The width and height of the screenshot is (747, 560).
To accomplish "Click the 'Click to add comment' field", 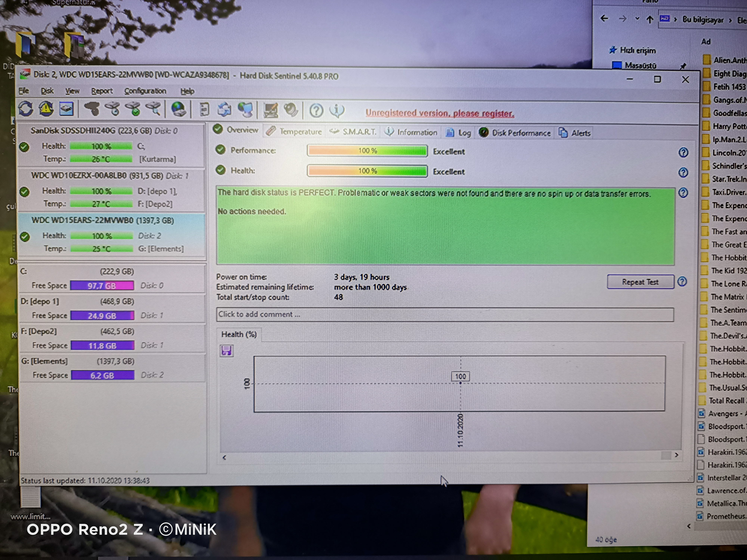I will pyautogui.click(x=445, y=315).
